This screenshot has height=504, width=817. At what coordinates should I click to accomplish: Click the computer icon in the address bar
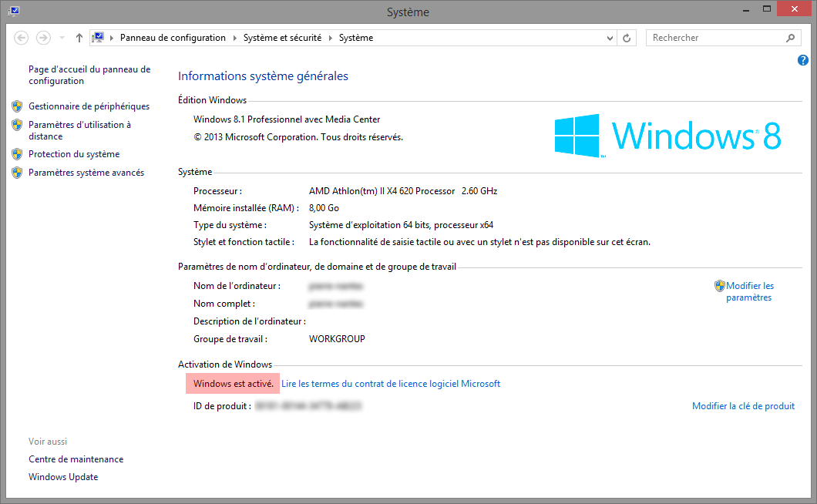tap(98, 38)
